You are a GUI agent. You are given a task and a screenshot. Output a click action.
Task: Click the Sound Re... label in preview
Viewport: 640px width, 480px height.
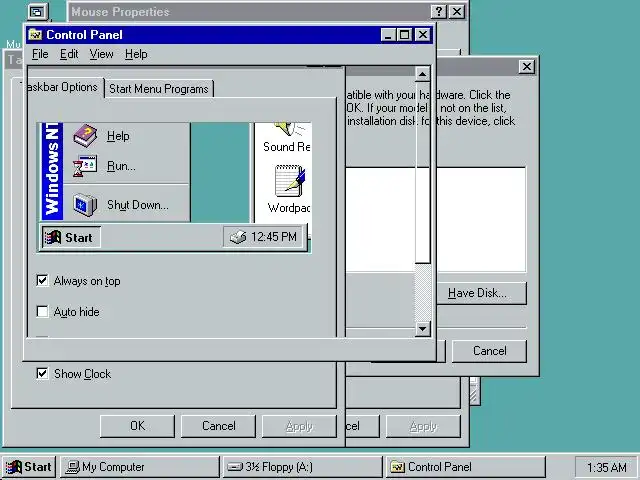(287, 147)
